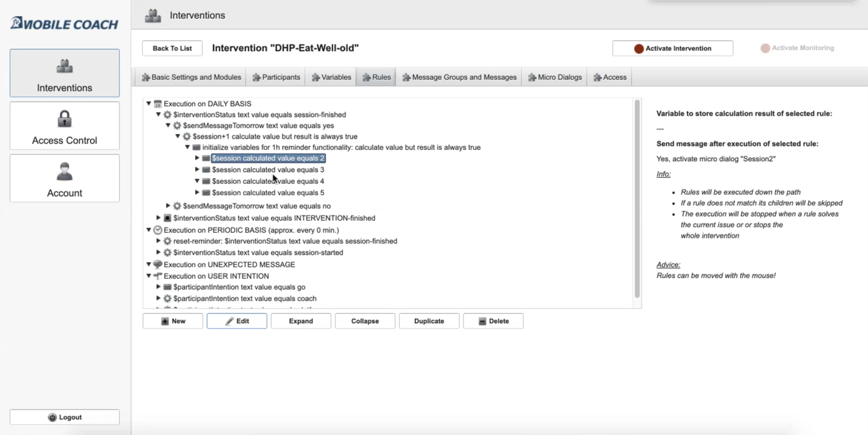Click calendar icon beside Execution on DAILY BASIS
This screenshot has height=435, width=868.
click(x=158, y=104)
